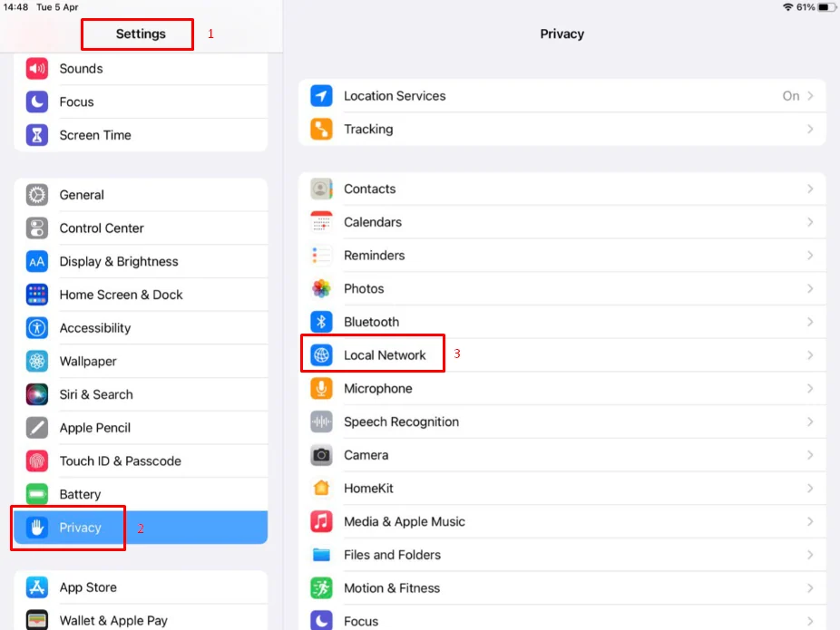Tap the 'On' value for Location Services
This screenshot has width=840, height=630.
point(791,96)
